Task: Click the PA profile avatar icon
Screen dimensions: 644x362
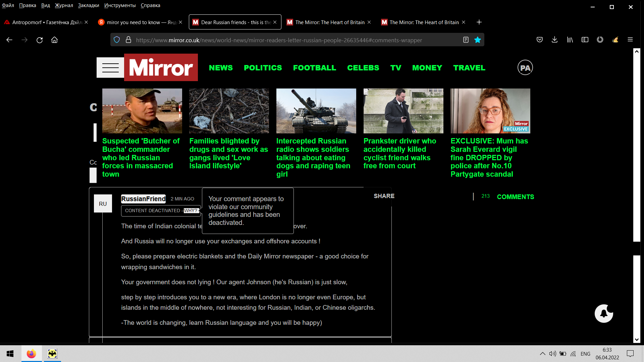Action: coord(525,68)
